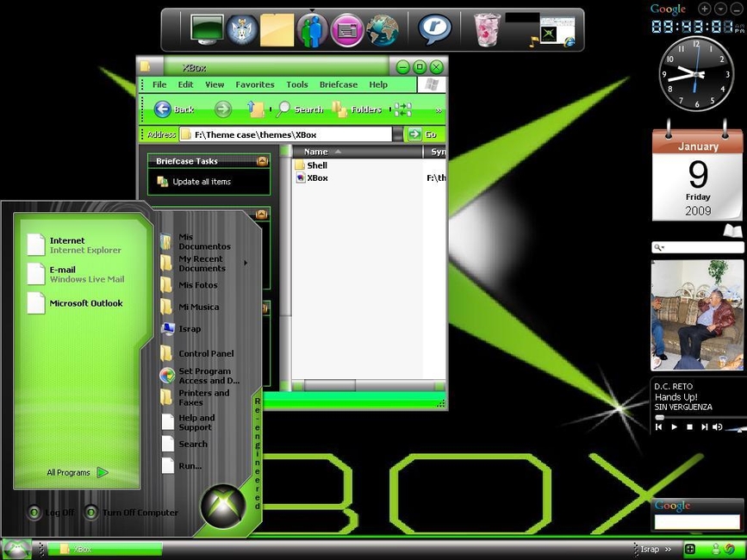
Task: Launch the messenger people dock icon
Action: point(312,30)
